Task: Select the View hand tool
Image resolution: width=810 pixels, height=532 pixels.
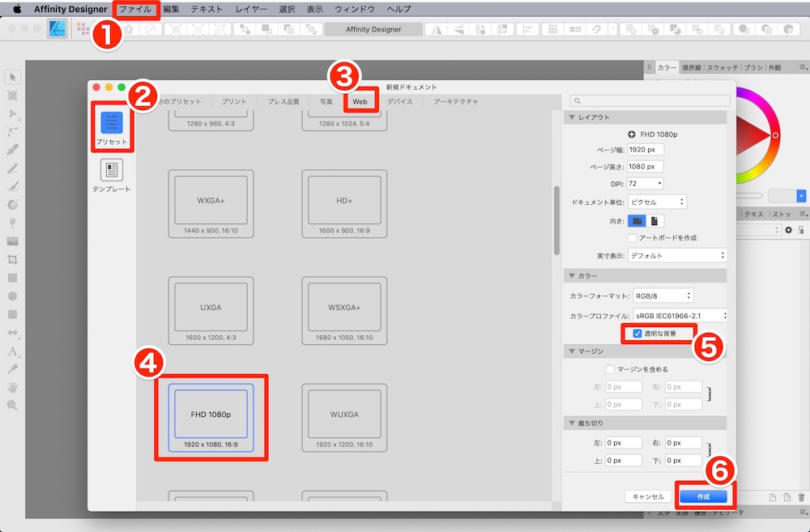Action: point(12,387)
